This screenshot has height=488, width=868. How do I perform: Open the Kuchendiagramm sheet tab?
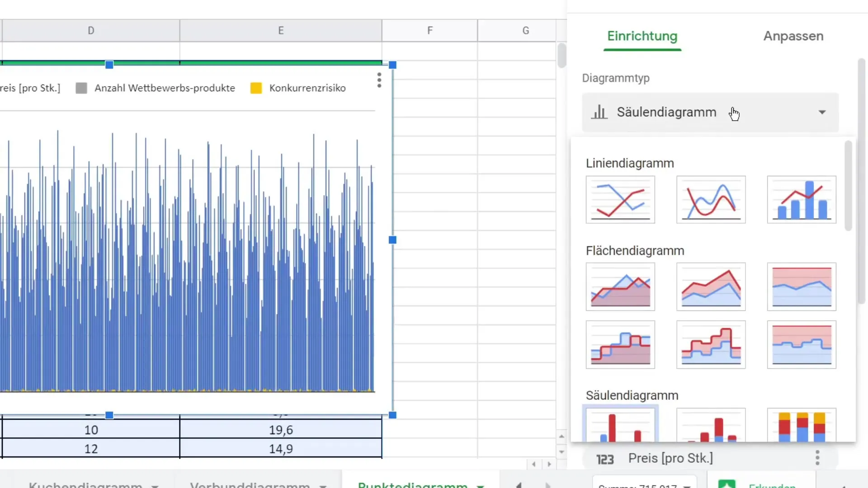tap(85, 484)
